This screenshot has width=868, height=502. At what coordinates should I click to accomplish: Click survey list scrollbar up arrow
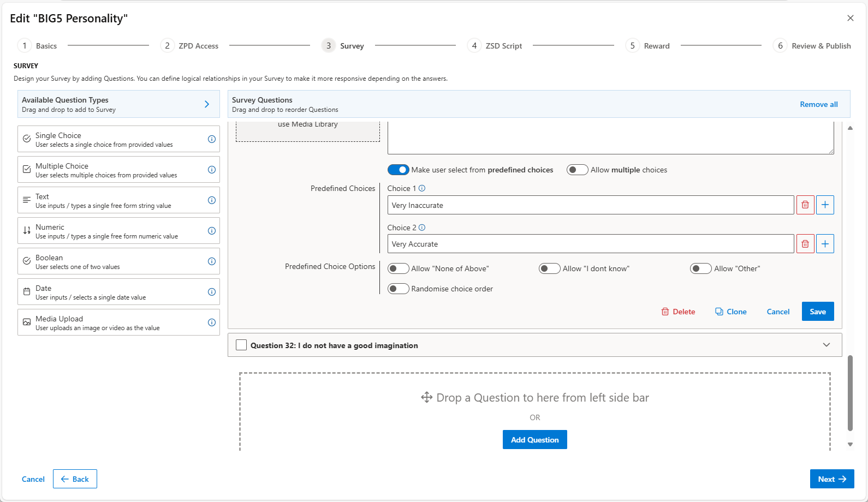point(850,128)
